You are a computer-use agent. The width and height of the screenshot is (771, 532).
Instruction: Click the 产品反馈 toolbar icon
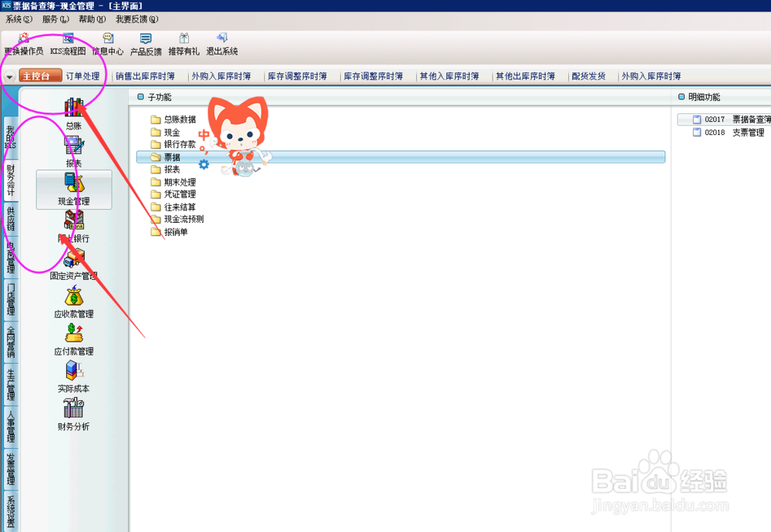(146, 39)
